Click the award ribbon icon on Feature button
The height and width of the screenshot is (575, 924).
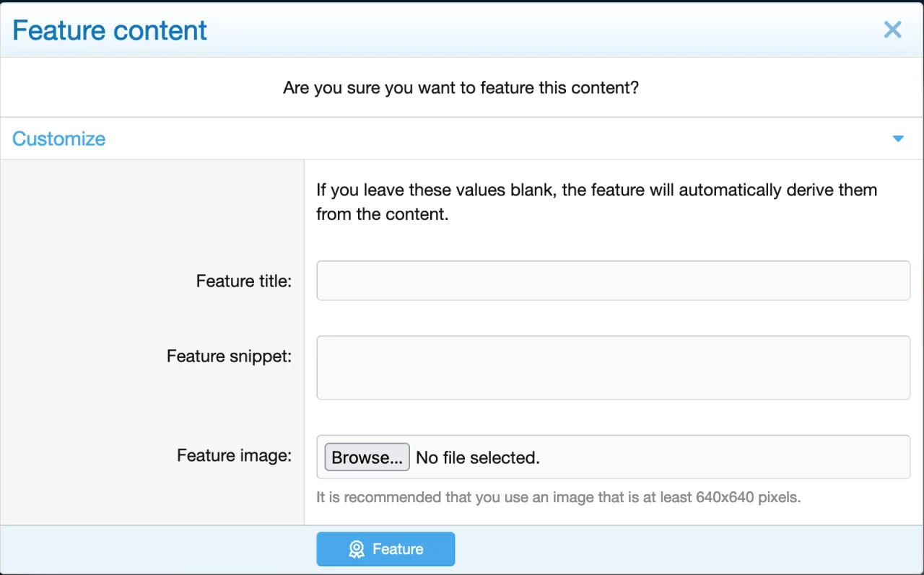tap(357, 550)
